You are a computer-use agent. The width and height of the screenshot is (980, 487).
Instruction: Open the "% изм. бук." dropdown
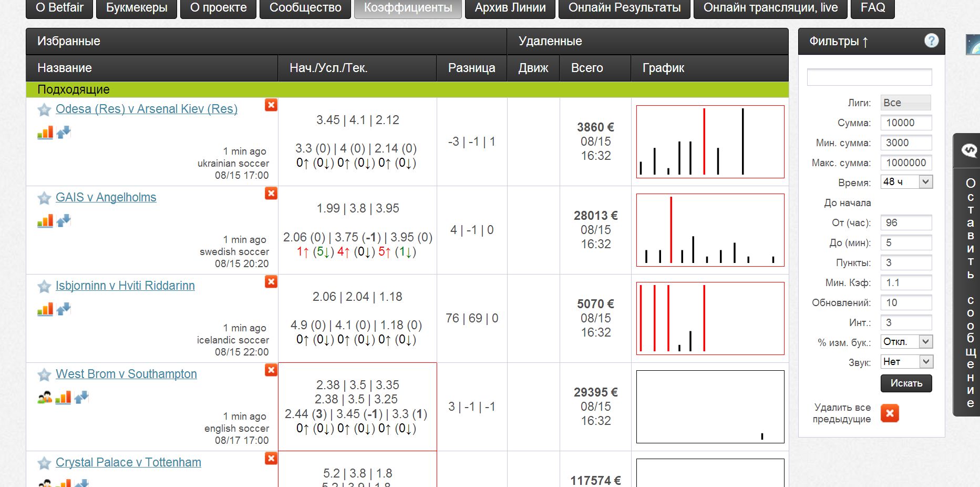click(x=906, y=342)
